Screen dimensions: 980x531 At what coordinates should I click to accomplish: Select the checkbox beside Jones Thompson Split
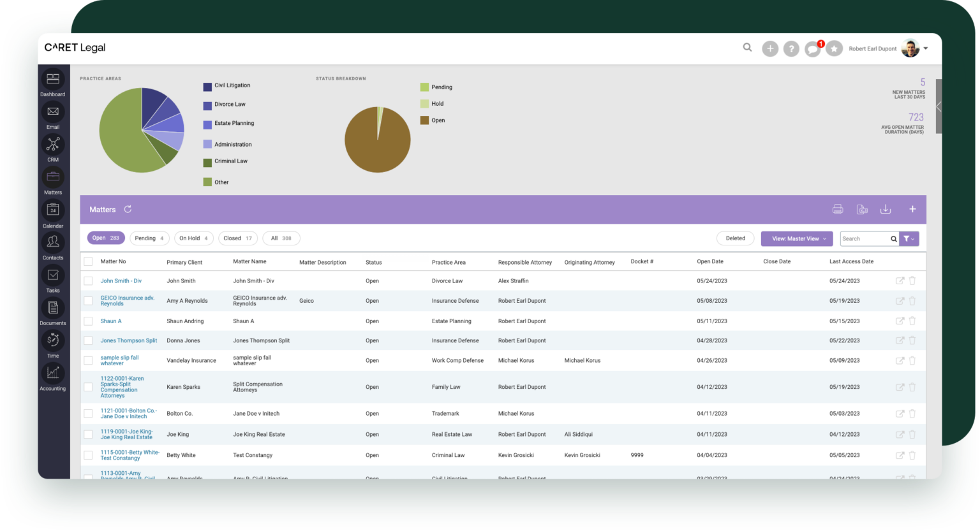(88, 340)
